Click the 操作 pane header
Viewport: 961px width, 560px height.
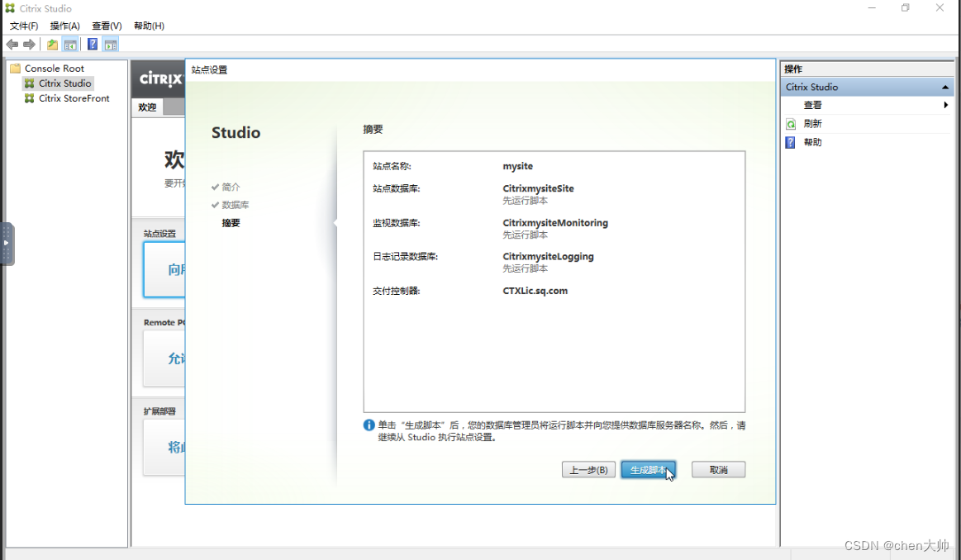coord(793,69)
